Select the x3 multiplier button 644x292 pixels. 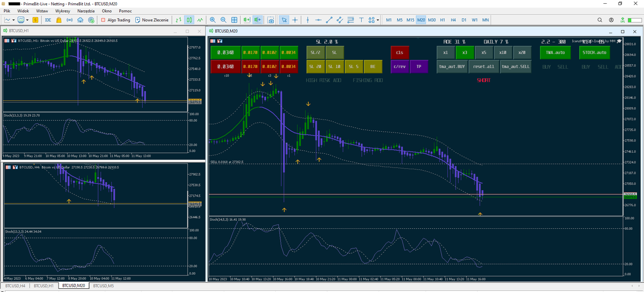click(465, 53)
